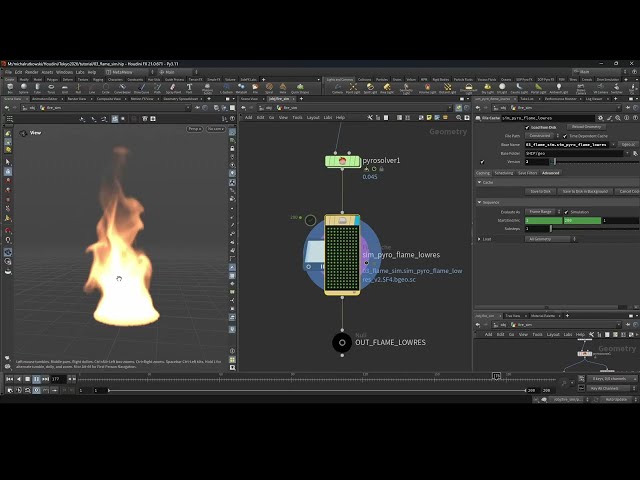Stop playback button in playbar
This screenshot has height=480, width=640.
pos(27,379)
